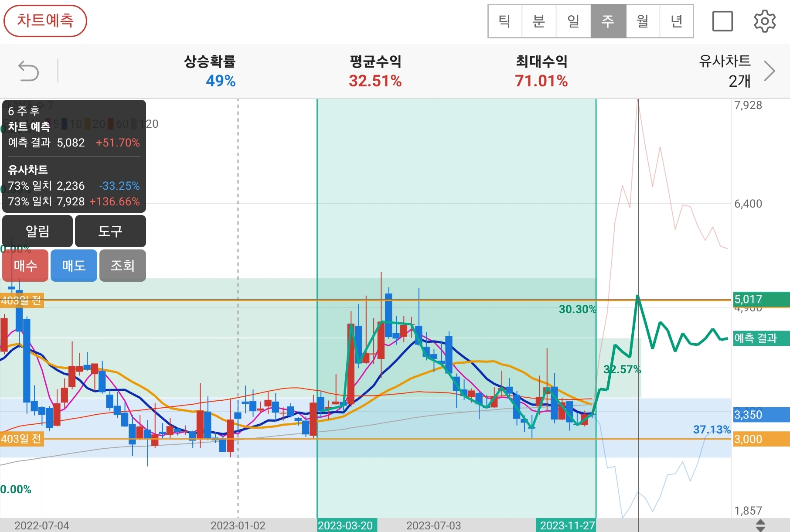Switch to the 년 yearly interval tab

click(676, 21)
